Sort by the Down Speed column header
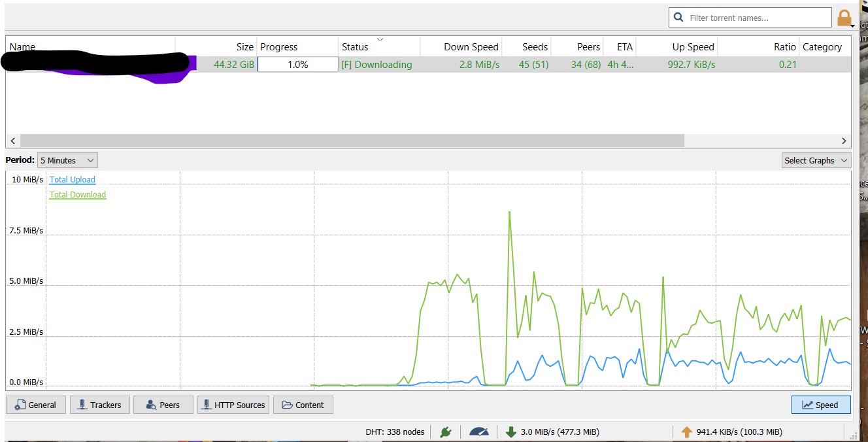This screenshot has width=868, height=442. (461, 46)
